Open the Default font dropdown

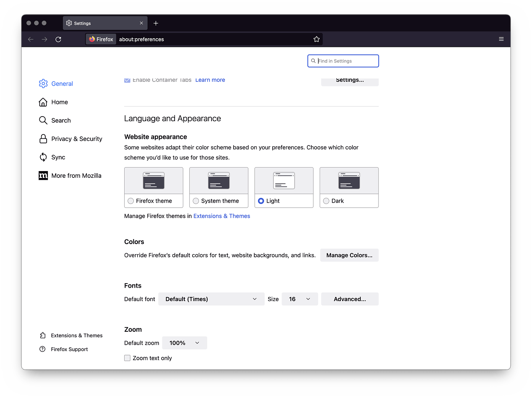211,299
